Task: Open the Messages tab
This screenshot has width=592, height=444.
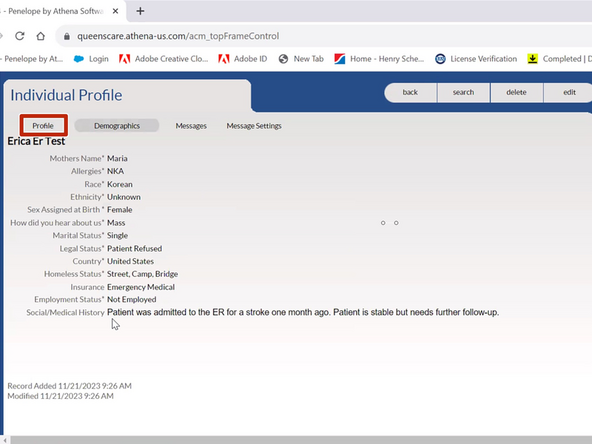Action: tap(191, 126)
